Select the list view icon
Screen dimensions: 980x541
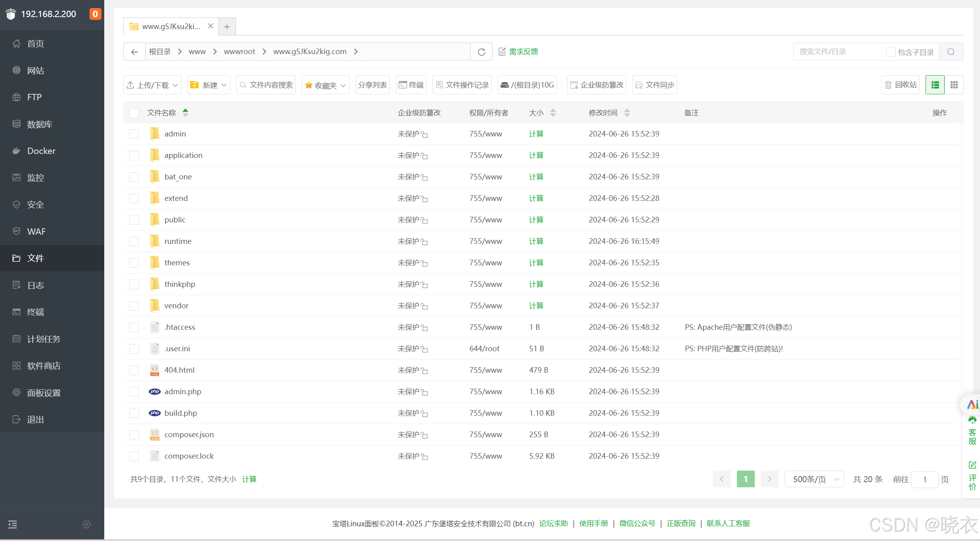(935, 85)
